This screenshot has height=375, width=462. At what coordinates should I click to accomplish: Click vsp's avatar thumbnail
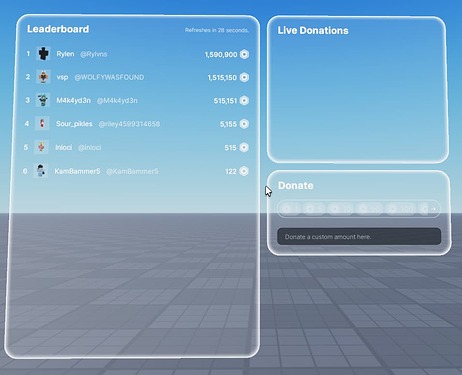tap(43, 77)
